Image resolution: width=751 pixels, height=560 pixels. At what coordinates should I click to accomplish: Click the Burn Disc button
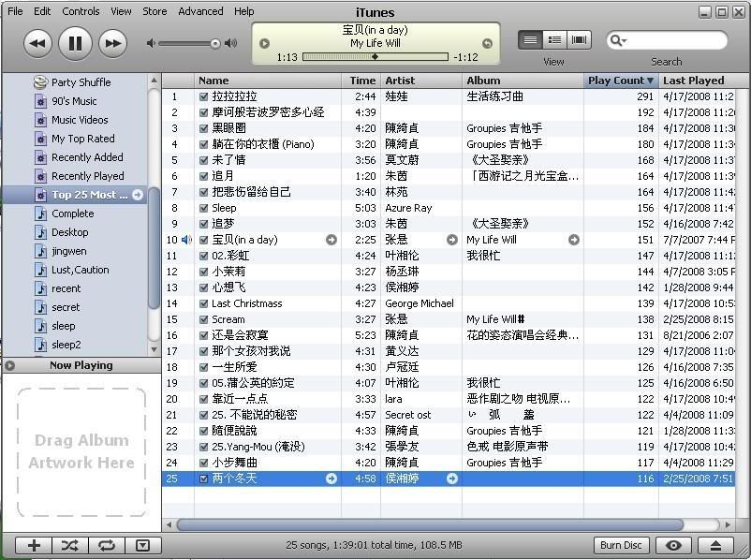[x=621, y=545]
